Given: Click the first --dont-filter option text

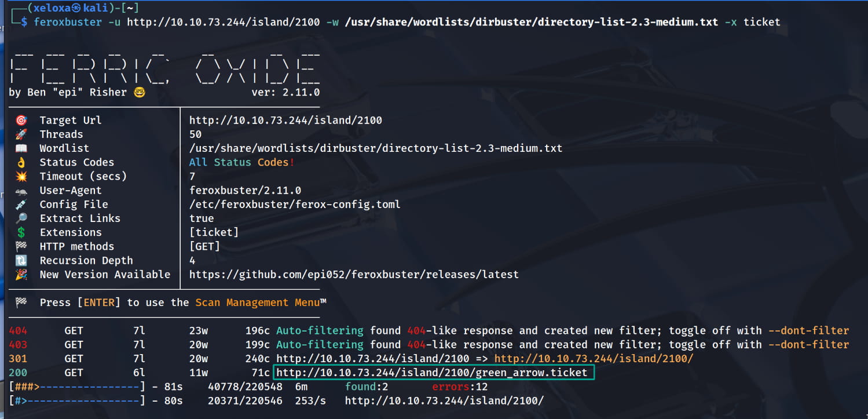Looking at the screenshot, I should click(x=808, y=331).
